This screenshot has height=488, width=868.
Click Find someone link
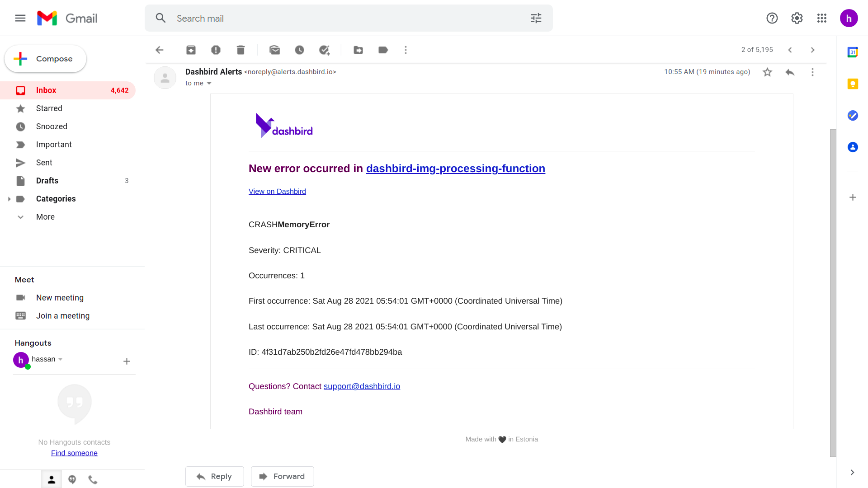coord(74,453)
